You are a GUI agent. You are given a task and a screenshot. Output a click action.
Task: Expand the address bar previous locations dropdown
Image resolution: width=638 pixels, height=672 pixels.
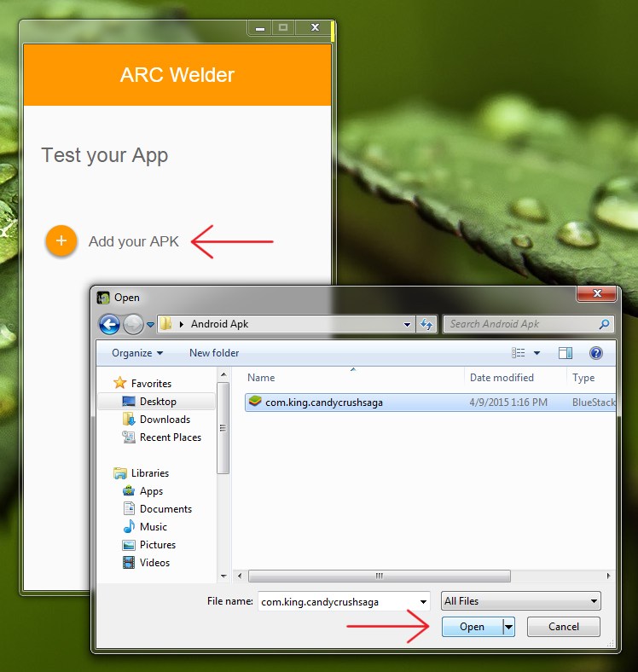408,324
